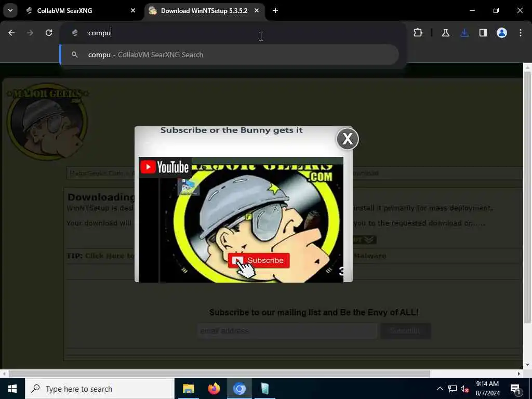Open Firefox from the taskbar

tap(214, 389)
